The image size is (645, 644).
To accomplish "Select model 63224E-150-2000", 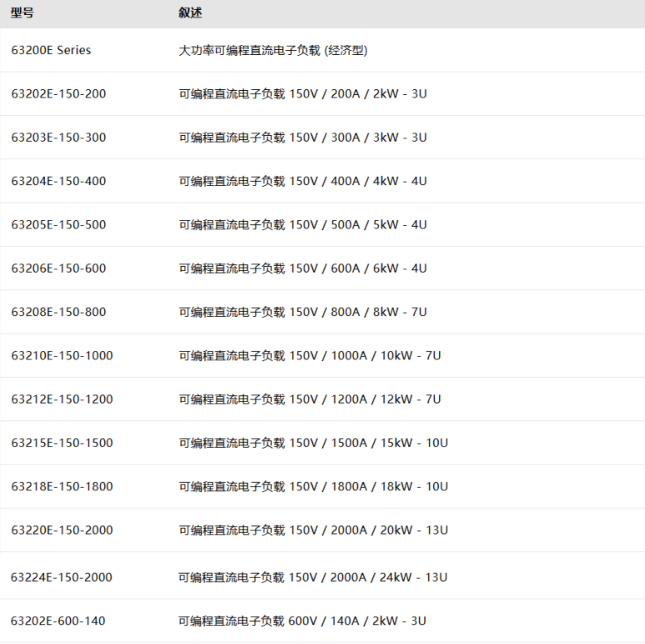I will pyautogui.click(x=61, y=577).
